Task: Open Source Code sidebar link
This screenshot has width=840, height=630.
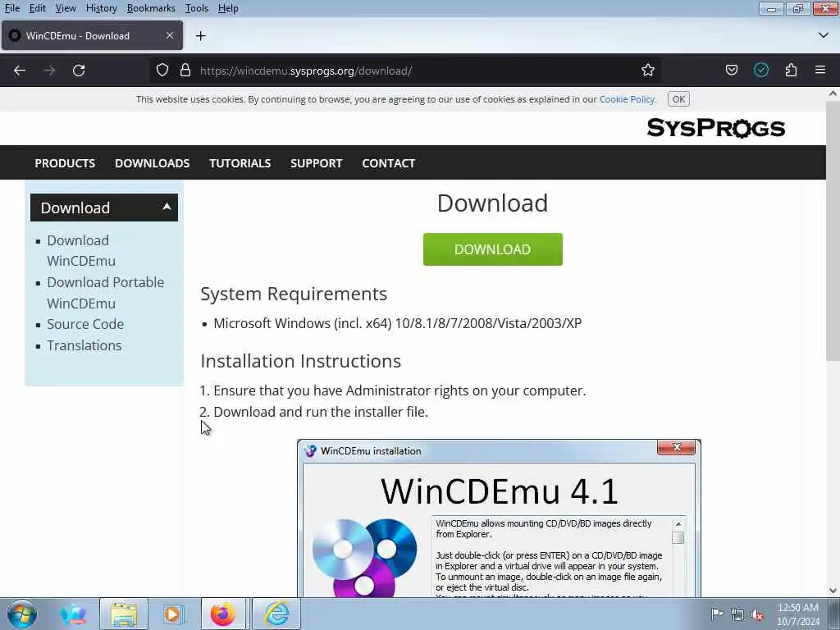Action: (85, 324)
